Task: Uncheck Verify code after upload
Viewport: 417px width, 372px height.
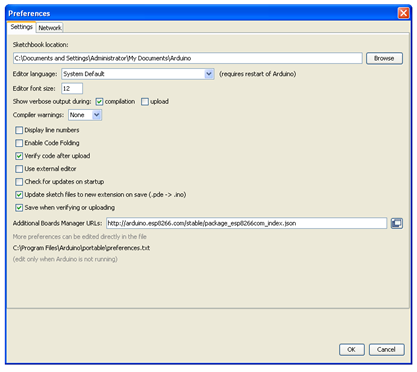Action: [x=19, y=156]
